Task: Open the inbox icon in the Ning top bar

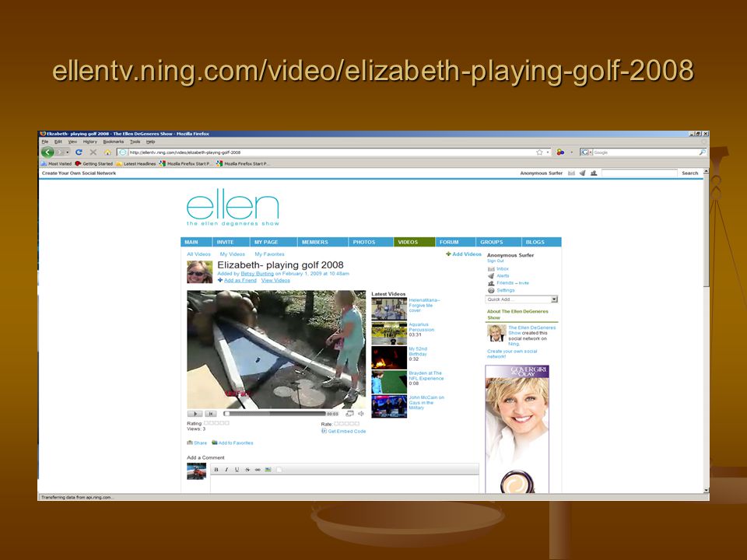Action: coord(571,173)
